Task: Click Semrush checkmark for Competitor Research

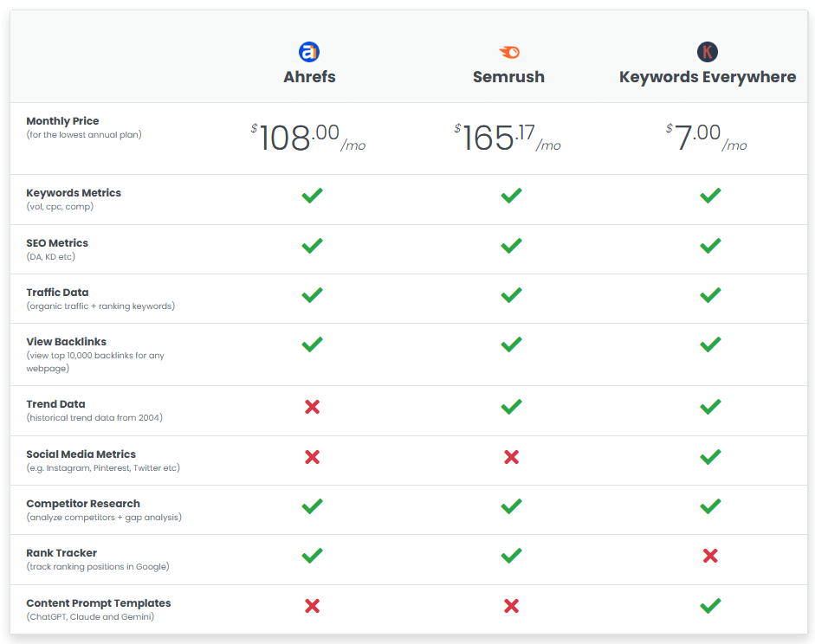Action: (512, 506)
